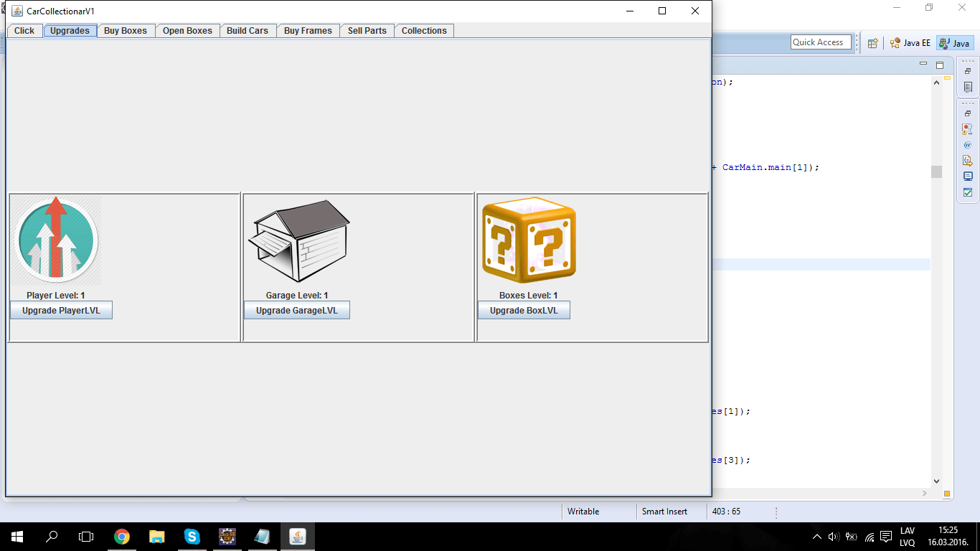
Task: Click the player level upgrade arrows icon
Action: [55, 240]
